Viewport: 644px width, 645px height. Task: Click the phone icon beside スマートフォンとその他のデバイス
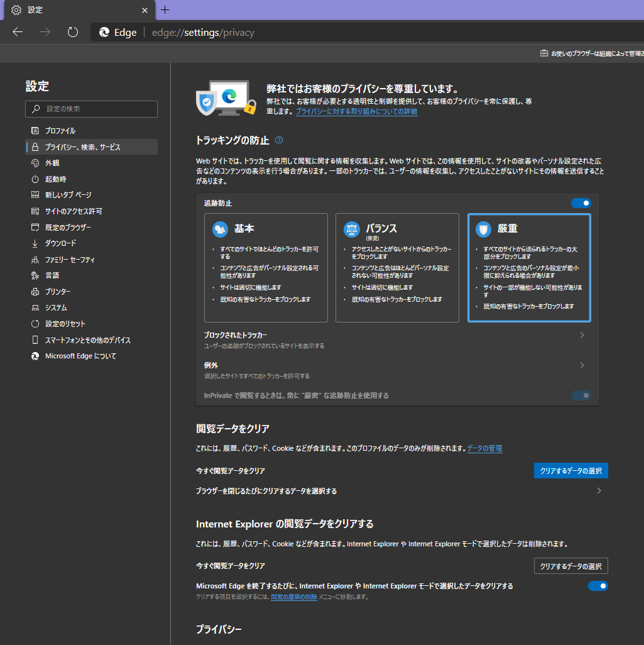click(x=35, y=339)
